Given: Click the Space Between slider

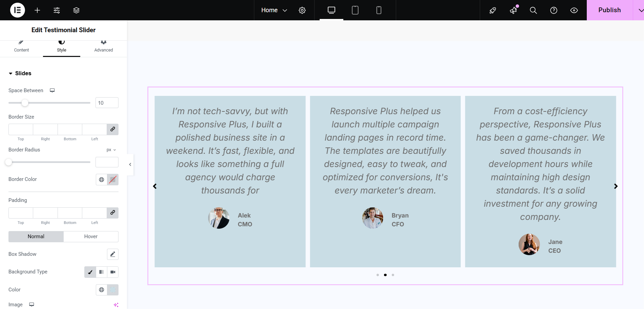Looking at the screenshot, I should pos(49,103).
